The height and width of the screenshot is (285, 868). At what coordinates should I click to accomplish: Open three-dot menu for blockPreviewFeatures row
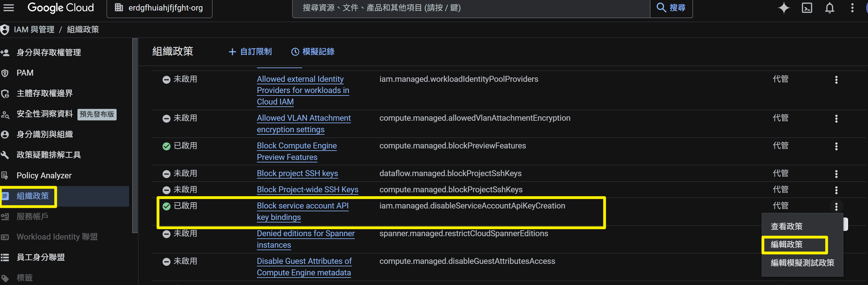(x=836, y=146)
